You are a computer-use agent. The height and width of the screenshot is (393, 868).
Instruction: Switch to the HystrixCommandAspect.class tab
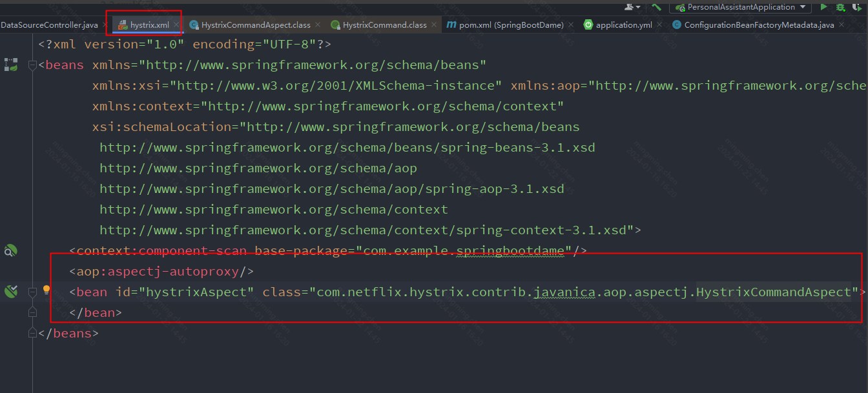[255, 25]
